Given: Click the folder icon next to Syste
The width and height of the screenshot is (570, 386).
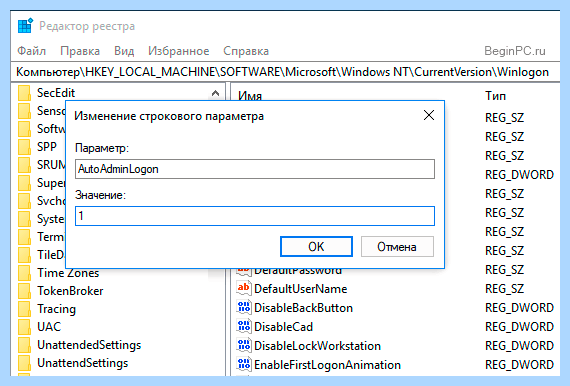Looking at the screenshot, I should 24,219.
